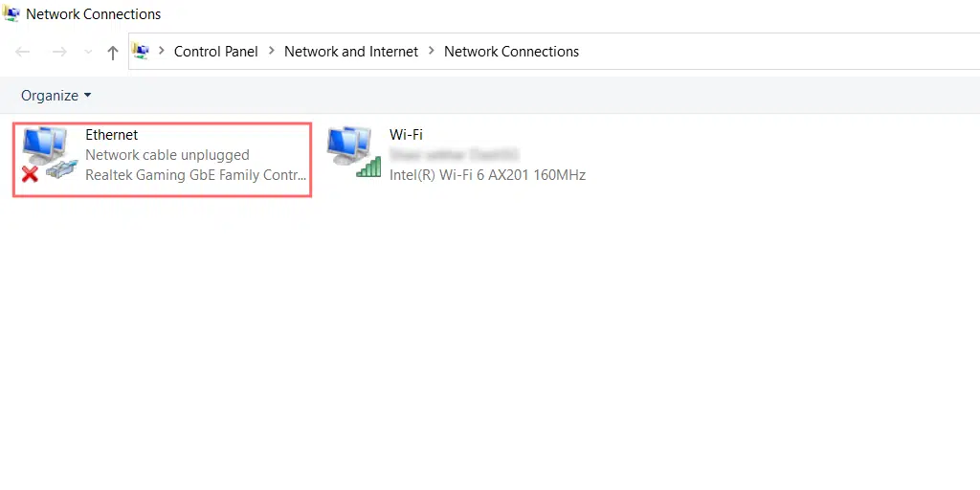Click the Forward navigation arrow
980x490 pixels.
pyautogui.click(x=59, y=52)
